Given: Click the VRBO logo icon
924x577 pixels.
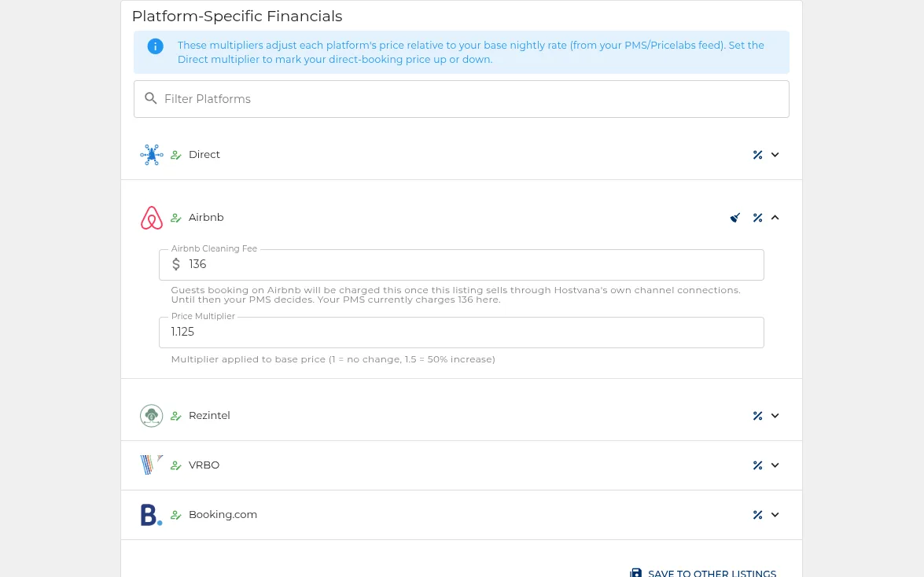Looking at the screenshot, I should coord(151,465).
